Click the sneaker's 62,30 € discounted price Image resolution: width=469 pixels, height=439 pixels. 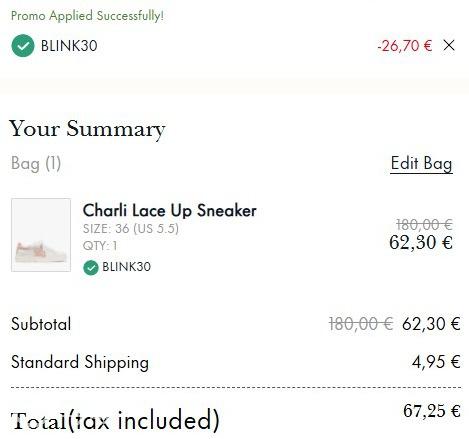coord(421,242)
